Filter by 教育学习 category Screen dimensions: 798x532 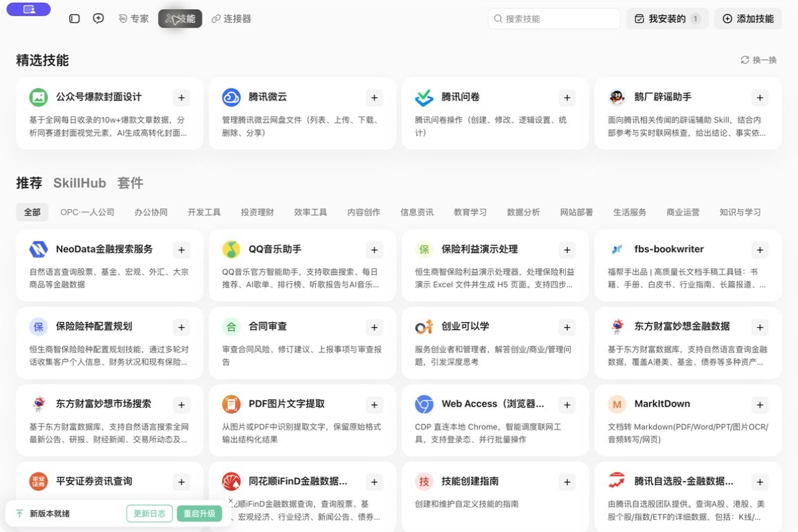[x=470, y=212]
